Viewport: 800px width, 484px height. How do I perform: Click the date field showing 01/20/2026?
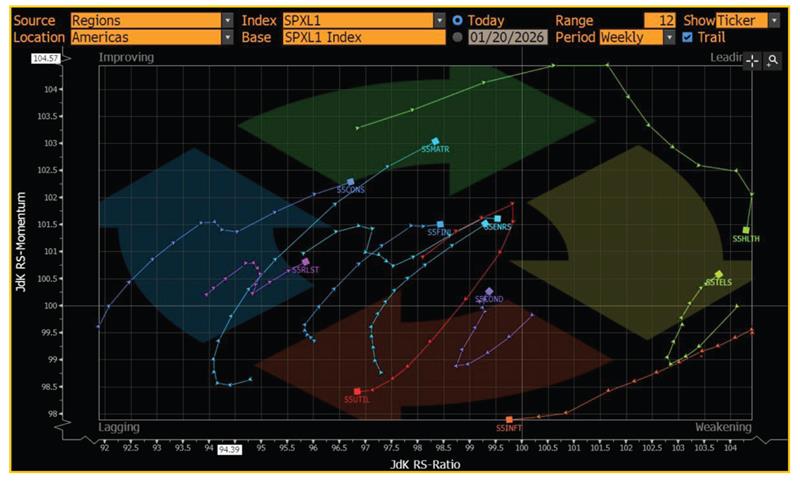coord(509,38)
